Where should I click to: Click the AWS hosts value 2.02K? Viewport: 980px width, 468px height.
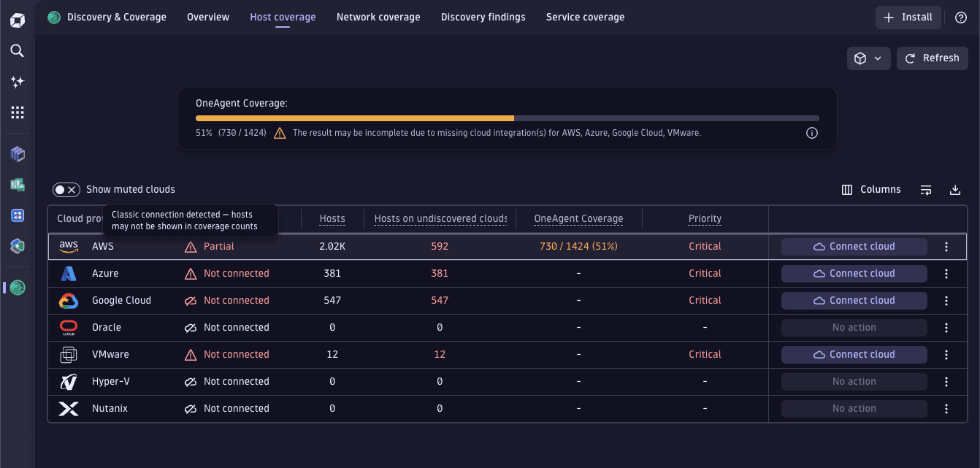(332, 247)
